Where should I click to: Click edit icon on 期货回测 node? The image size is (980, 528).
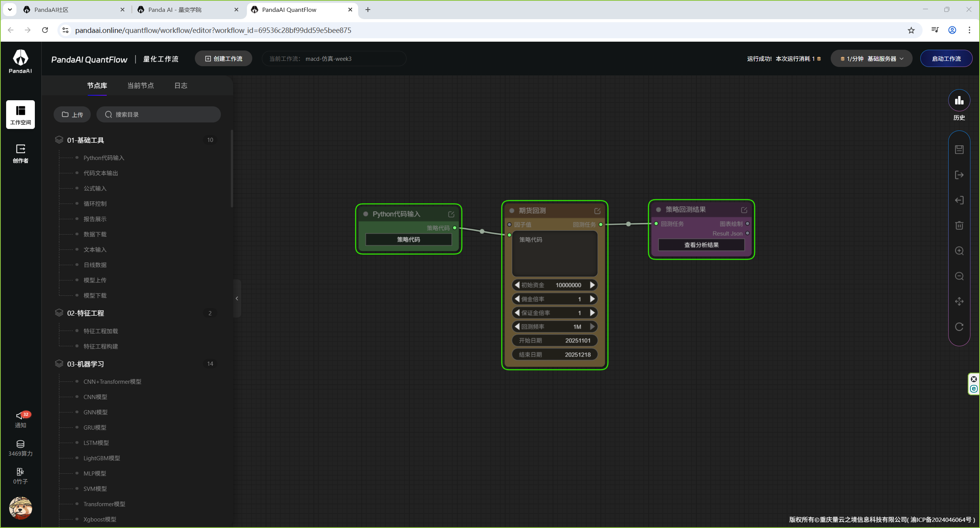pos(597,211)
